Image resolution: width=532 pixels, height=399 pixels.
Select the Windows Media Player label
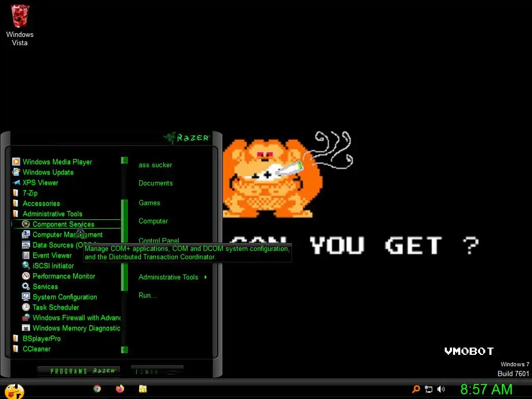pos(57,162)
